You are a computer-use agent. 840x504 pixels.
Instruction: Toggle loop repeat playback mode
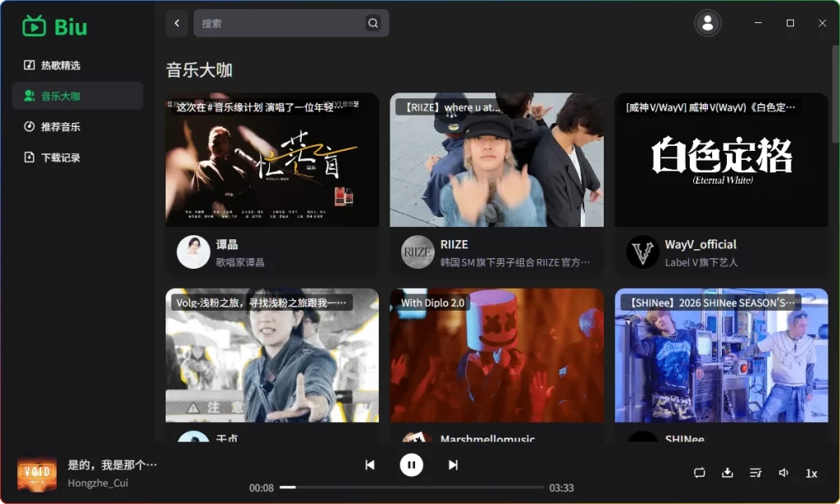699,473
